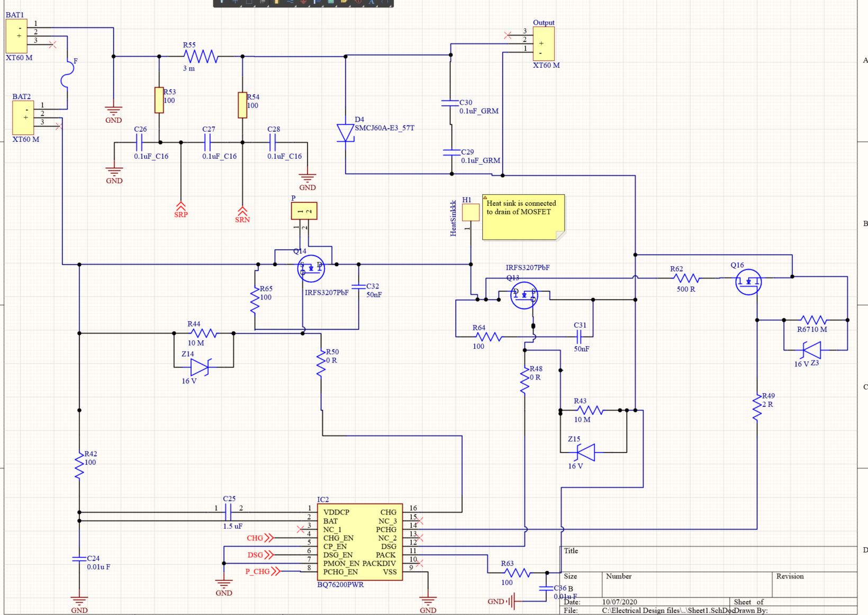Screen dimensions: 868x615
Task: Click the date 10/07/2020 text
Action: [620, 602]
